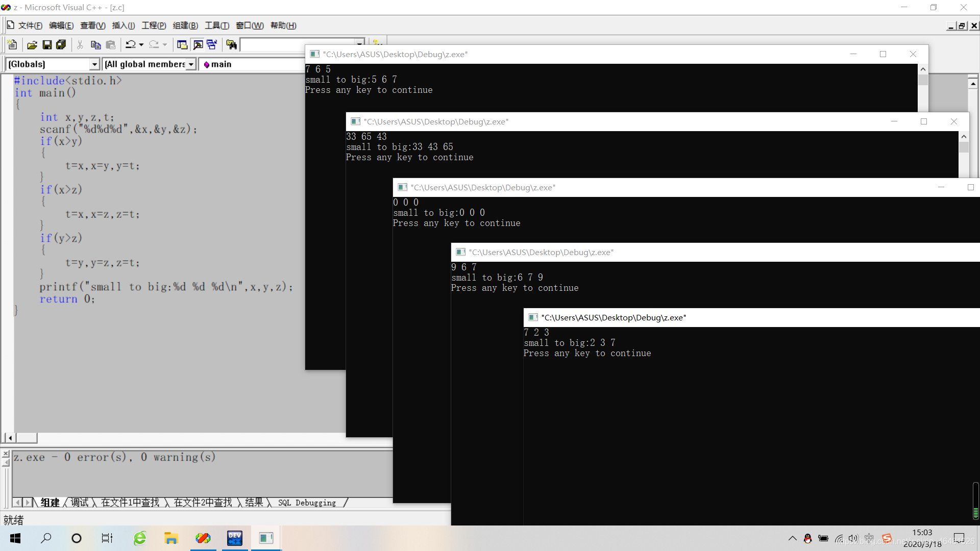This screenshot has width=980, height=551.
Task: Click the Window List icon
Action: coord(212,45)
